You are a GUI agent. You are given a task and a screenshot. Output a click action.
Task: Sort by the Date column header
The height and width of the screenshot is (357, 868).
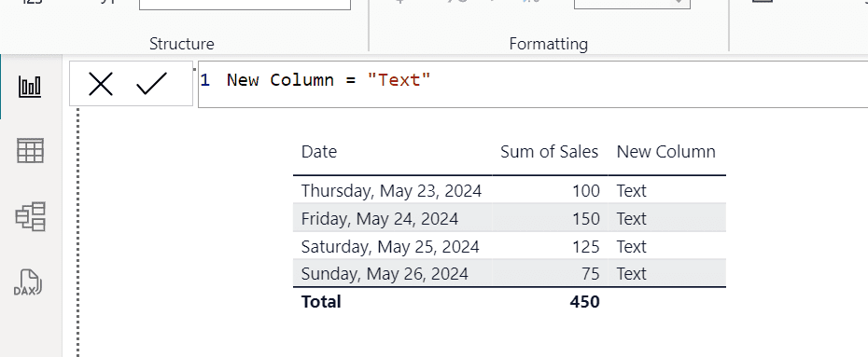click(x=319, y=151)
